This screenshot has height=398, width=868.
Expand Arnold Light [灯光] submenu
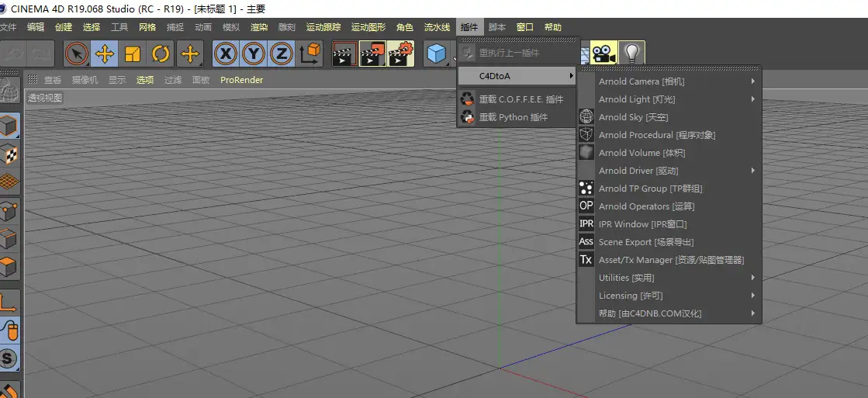coord(669,99)
